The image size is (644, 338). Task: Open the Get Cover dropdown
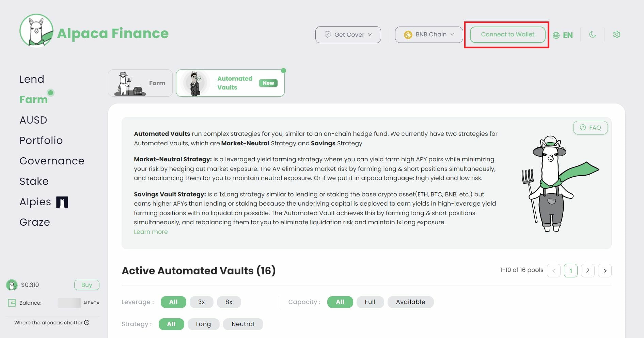[348, 35]
